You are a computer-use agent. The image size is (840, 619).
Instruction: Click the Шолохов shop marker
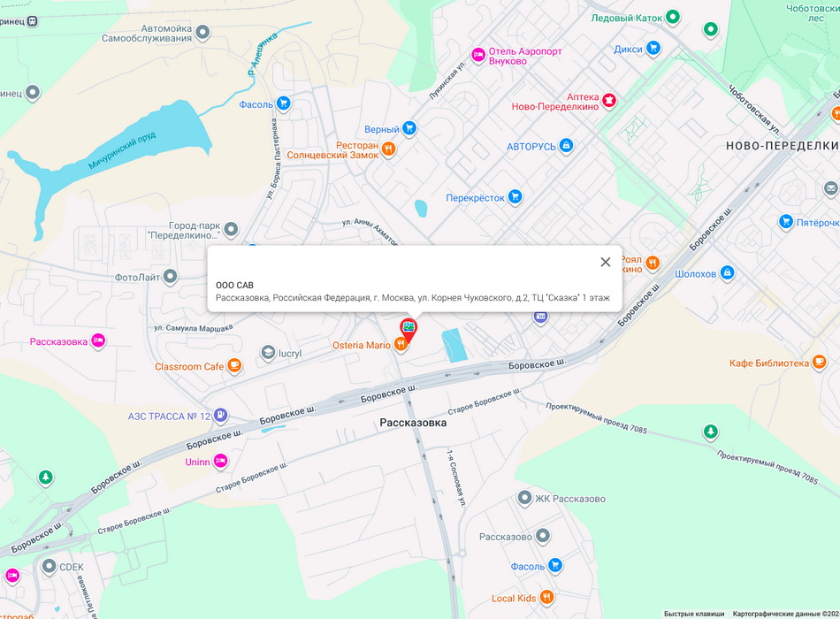click(727, 272)
